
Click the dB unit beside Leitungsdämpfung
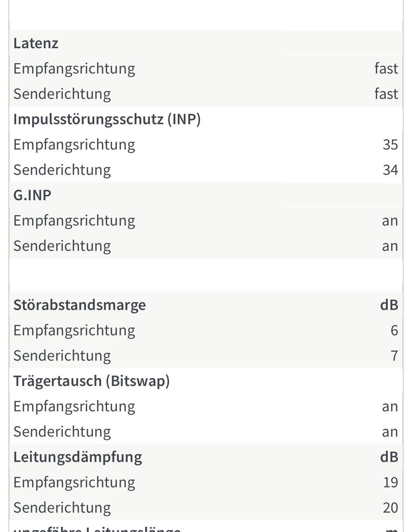pos(389,457)
